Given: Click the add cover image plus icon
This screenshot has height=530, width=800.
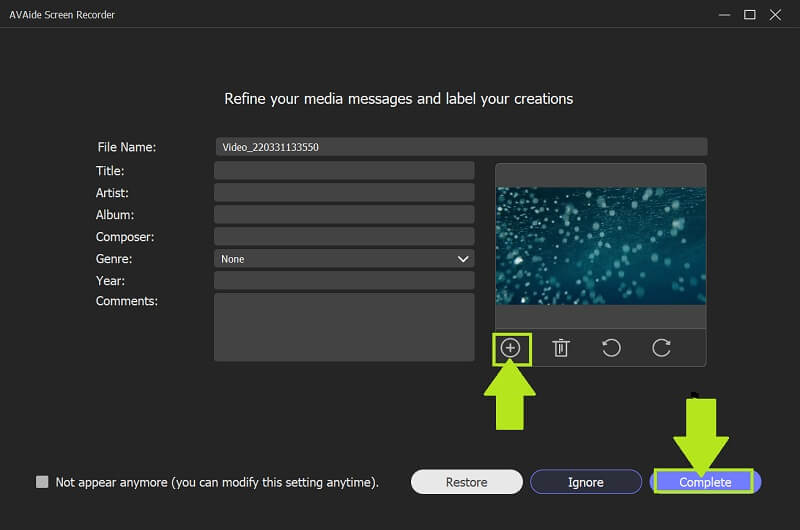Looking at the screenshot, I should pyautogui.click(x=511, y=348).
